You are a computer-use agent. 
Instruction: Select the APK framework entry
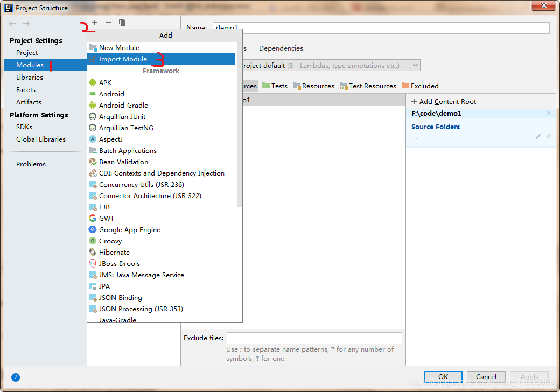[x=162, y=82]
